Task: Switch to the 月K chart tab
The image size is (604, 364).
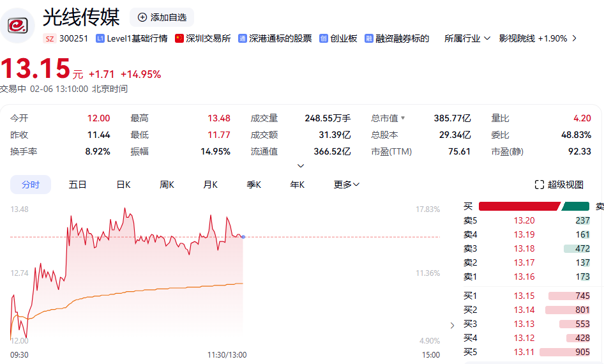Action: tap(210, 185)
